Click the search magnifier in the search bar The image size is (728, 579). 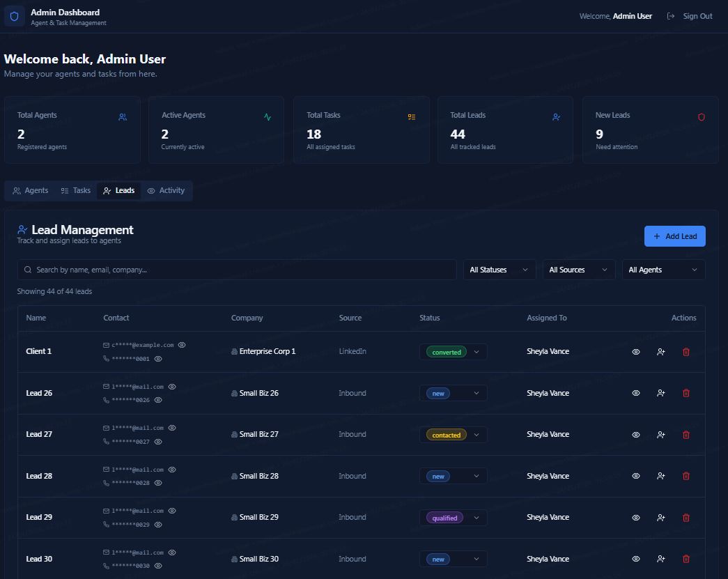point(28,270)
